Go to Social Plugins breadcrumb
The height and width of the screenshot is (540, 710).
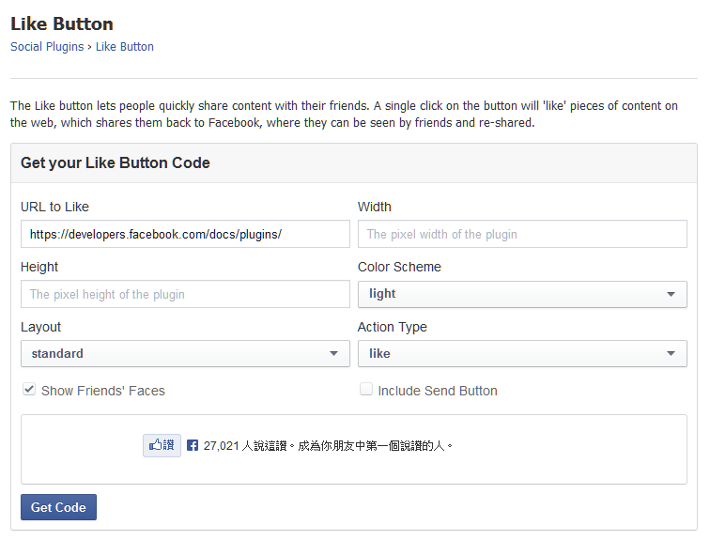(x=47, y=47)
